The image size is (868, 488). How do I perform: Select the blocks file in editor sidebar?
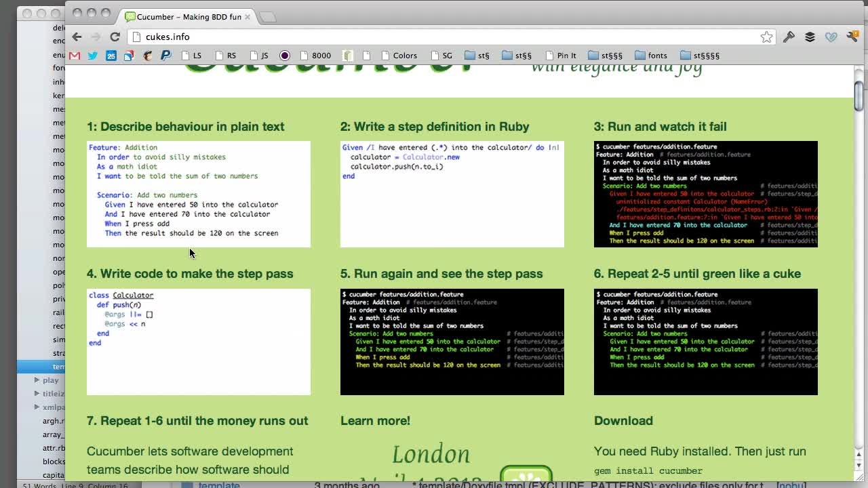(54, 462)
